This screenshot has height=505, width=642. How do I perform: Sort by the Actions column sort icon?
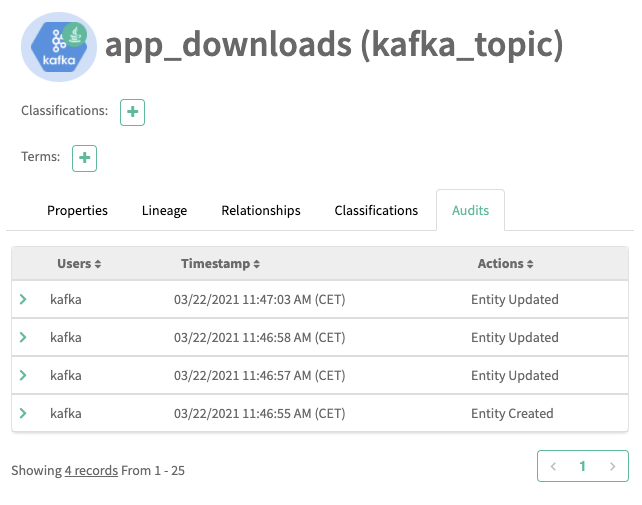pyautogui.click(x=530, y=264)
